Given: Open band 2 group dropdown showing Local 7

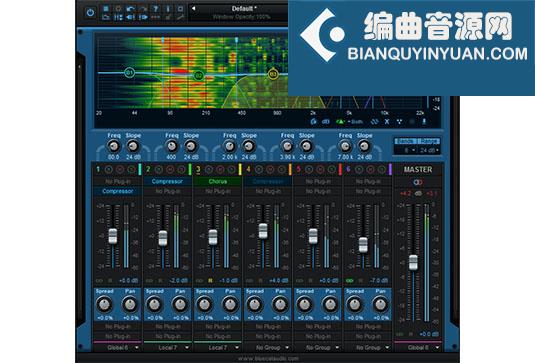Looking at the screenshot, I should tap(168, 348).
